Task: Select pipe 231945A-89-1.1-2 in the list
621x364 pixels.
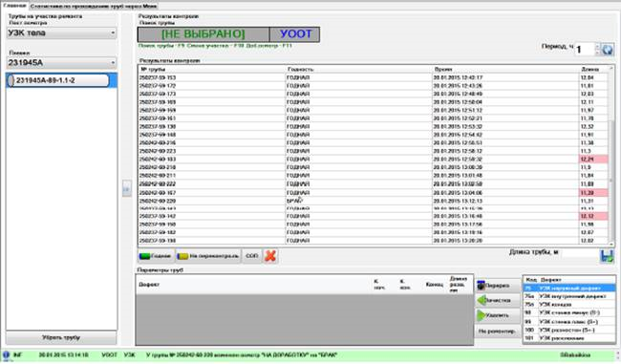Action: click(58, 80)
